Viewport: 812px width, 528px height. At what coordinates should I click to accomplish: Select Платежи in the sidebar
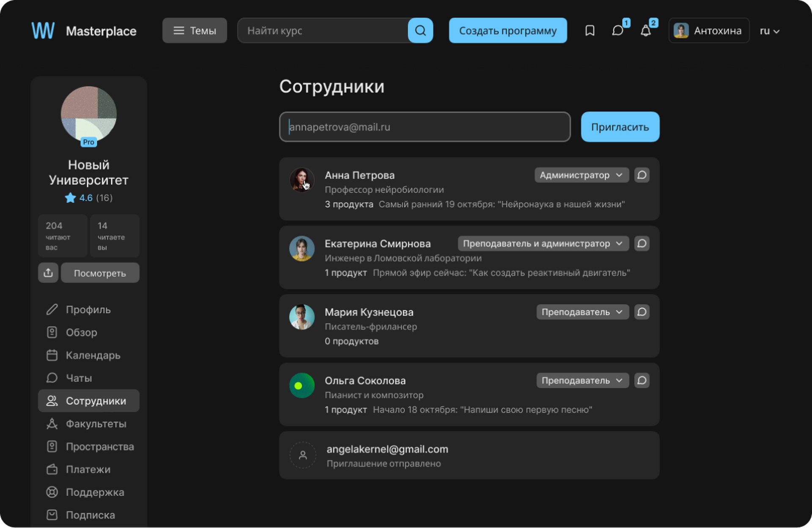click(88, 469)
